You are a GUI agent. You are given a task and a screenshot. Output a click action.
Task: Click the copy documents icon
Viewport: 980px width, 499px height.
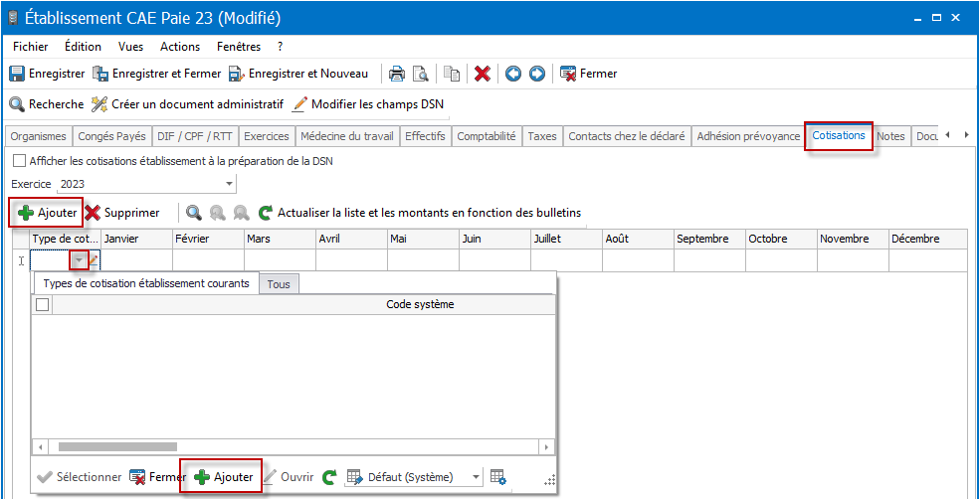(x=452, y=74)
